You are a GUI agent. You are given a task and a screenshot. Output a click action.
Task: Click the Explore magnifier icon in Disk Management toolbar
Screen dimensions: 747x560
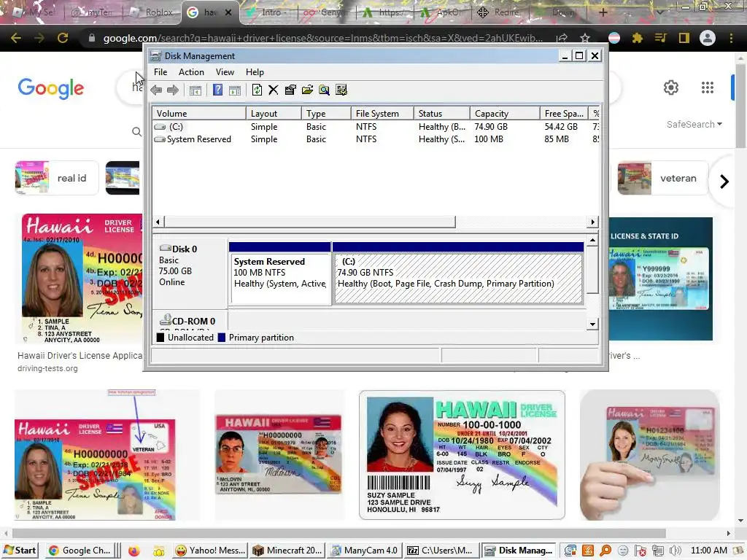pos(324,90)
